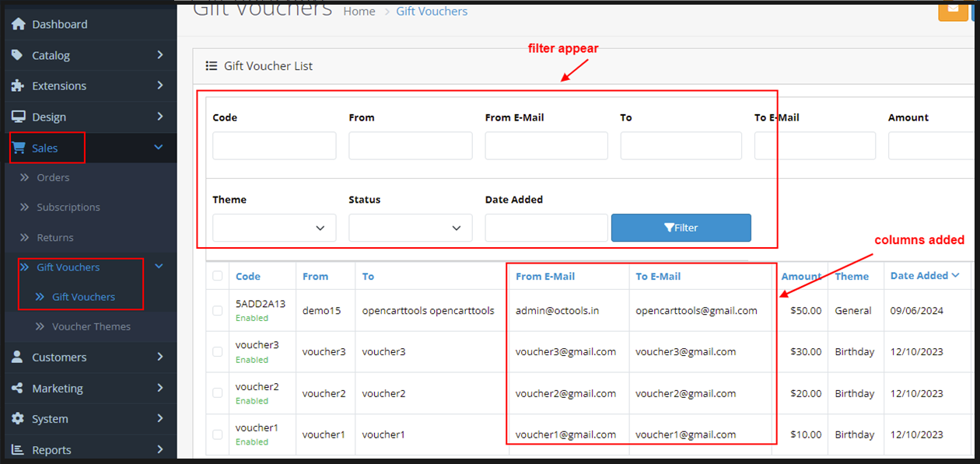Open the Theme filter dropdown
The image size is (980, 464).
pyautogui.click(x=274, y=228)
